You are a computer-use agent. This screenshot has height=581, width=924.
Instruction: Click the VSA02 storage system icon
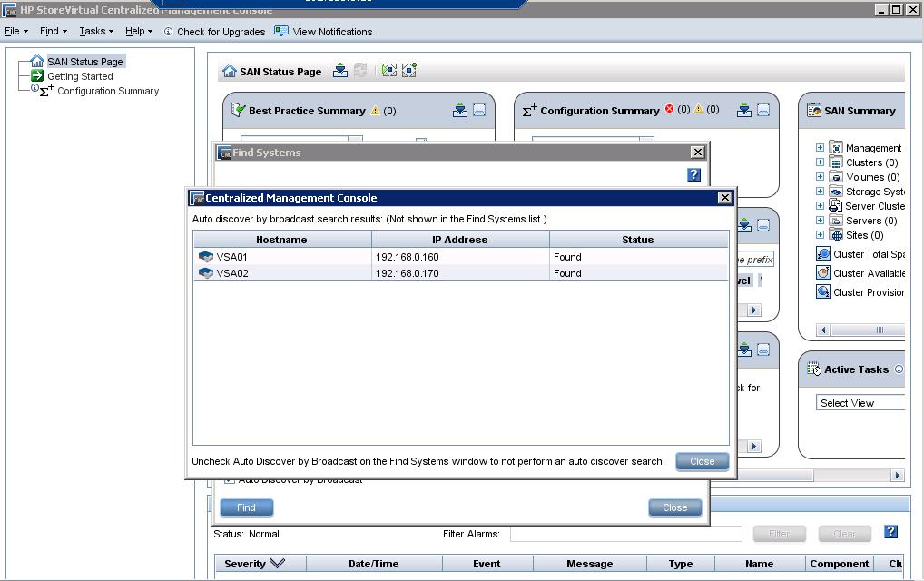206,273
